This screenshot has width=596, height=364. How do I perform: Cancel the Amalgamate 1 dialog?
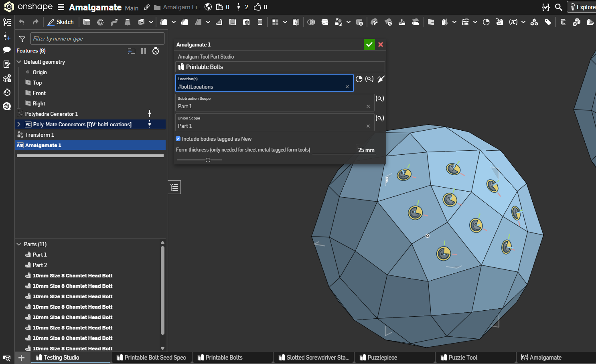tap(381, 44)
